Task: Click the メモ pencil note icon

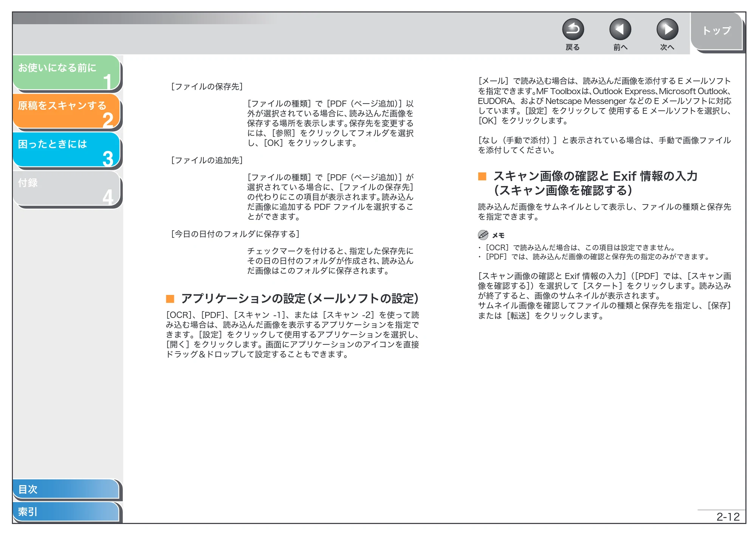Action: point(483,235)
